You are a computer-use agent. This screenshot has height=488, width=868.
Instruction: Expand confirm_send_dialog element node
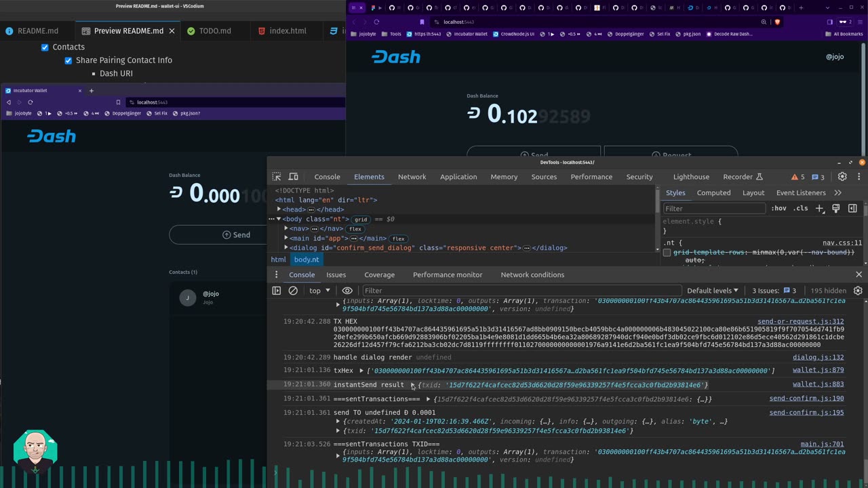pos(286,247)
